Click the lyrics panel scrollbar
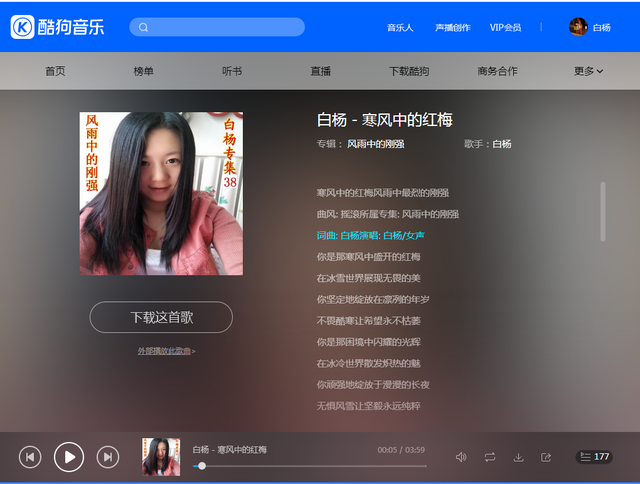The width and height of the screenshot is (640, 484). [x=603, y=211]
